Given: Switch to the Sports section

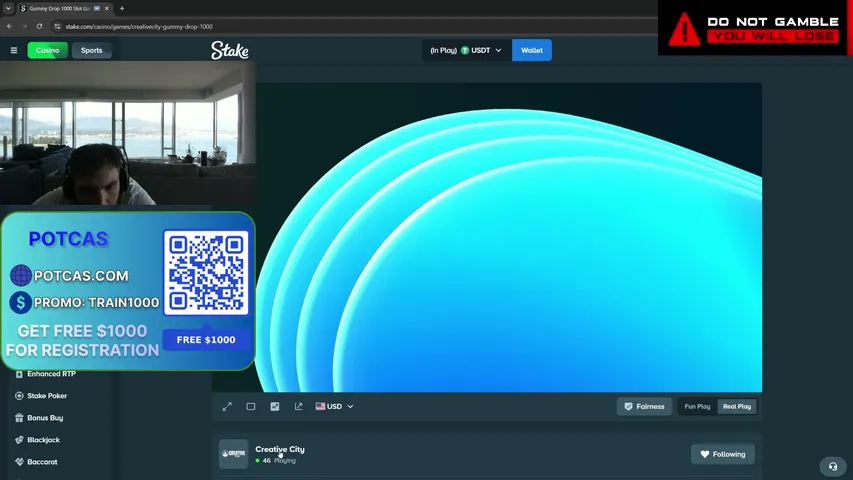Looking at the screenshot, I should pos(91,50).
